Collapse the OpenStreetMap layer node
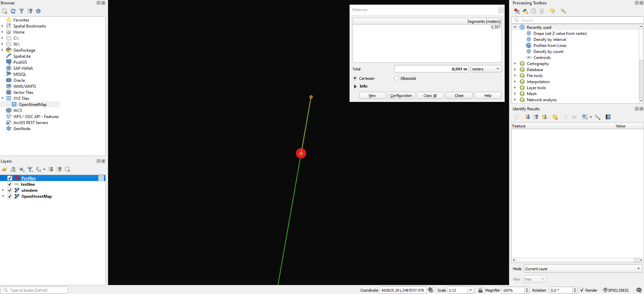 coord(3,196)
